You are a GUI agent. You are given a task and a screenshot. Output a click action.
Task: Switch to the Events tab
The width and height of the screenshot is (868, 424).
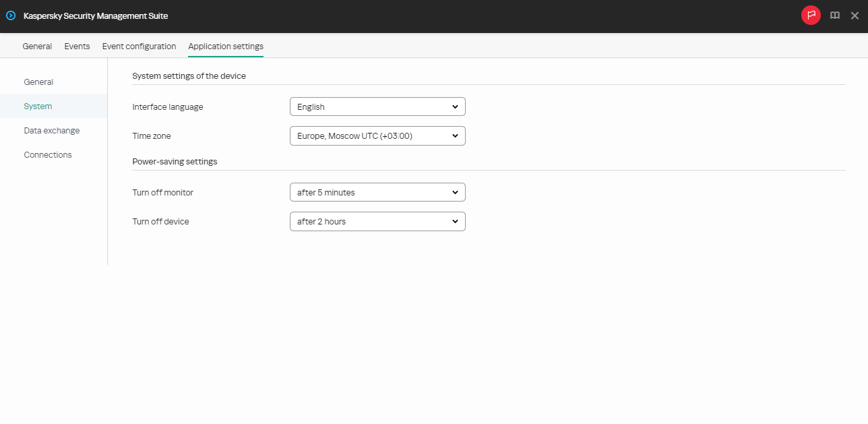coord(77,46)
